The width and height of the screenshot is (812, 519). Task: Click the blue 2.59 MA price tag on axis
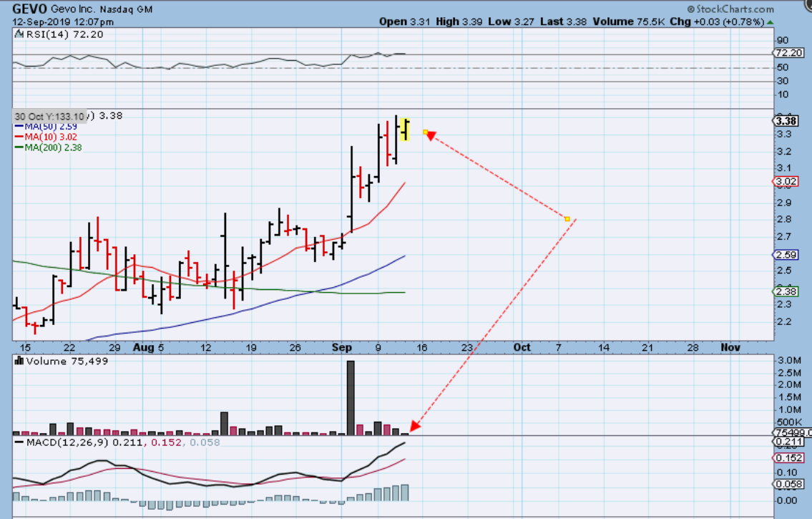pos(786,255)
